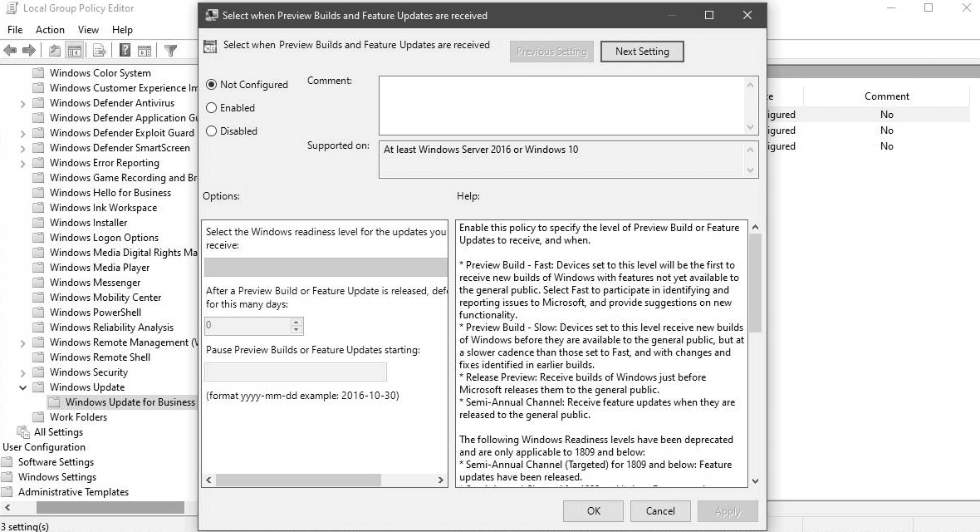Select Windows Hello for Business in tree
The image size is (980, 532).
click(110, 193)
